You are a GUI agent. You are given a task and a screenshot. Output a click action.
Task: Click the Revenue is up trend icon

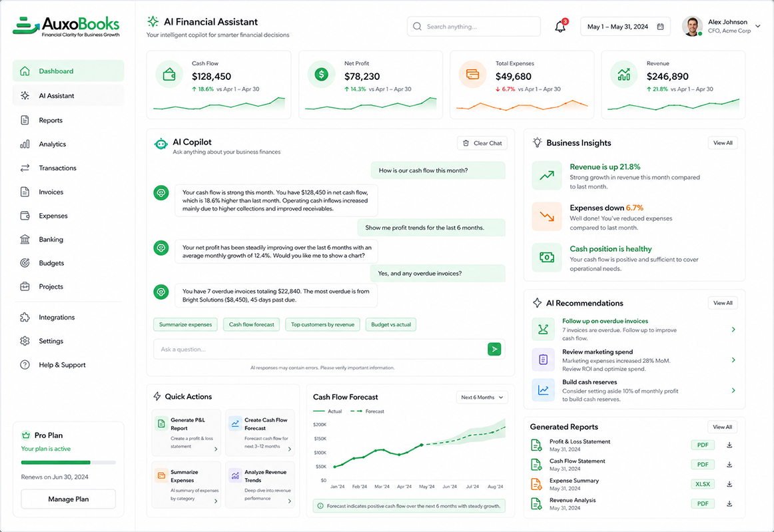[x=547, y=175]
